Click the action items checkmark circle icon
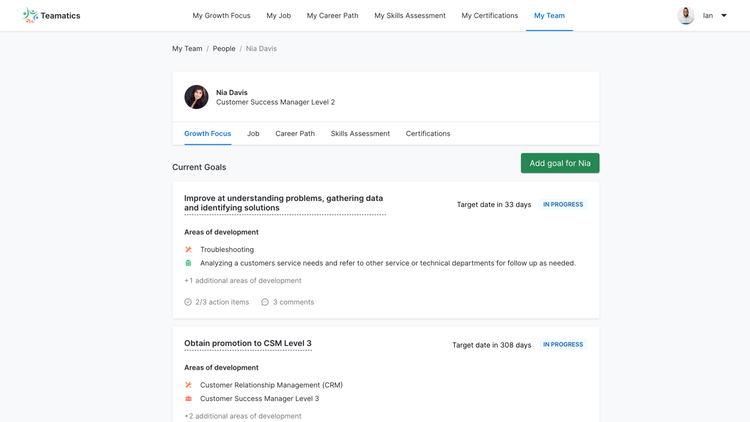 click(188, 302)
